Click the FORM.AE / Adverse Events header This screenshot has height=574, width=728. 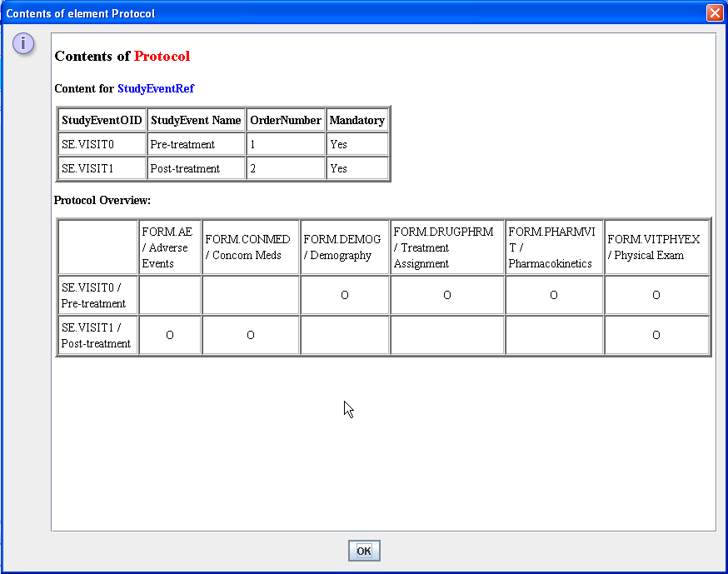[169, 247]
